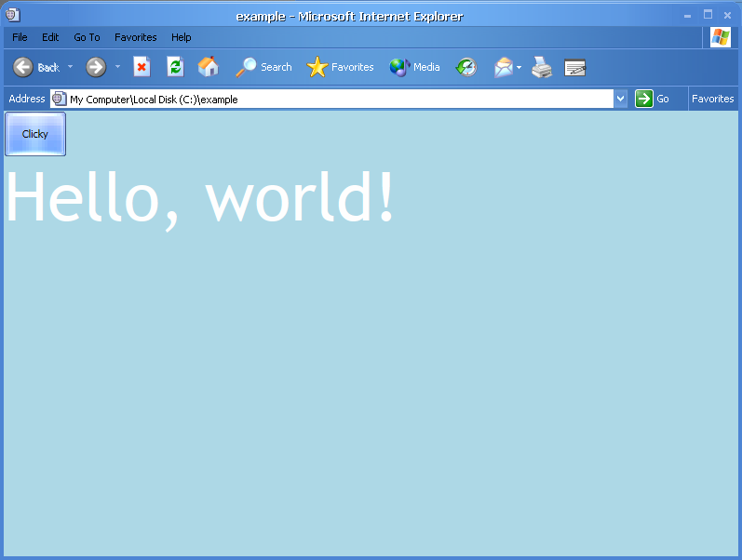Stop loading with the red X icon
Image resolution: width=742 pixels, height=560 pixels.
[142, 67]
